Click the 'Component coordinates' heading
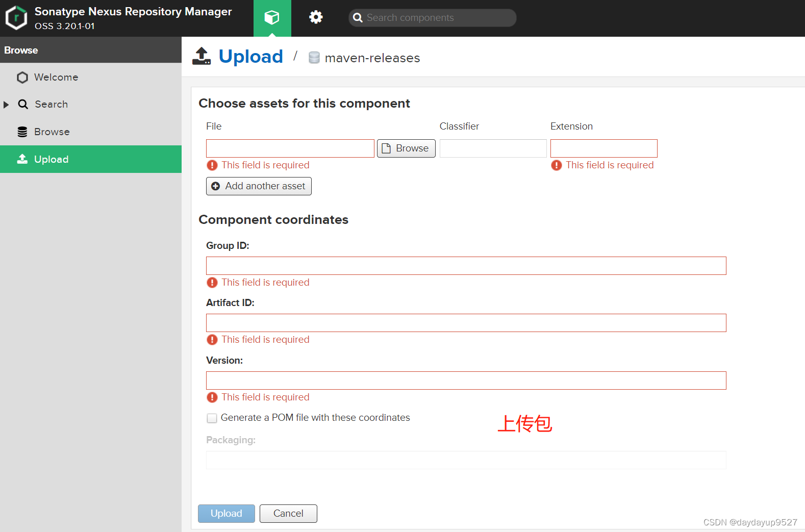This screenshot has width=805, height=532. pos(273,220)
